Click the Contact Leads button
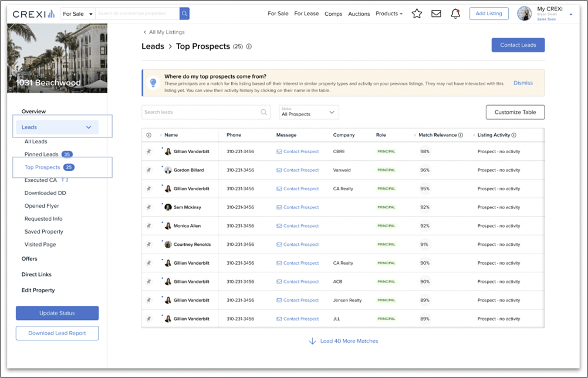The width and height of the screenshot is (588, 378). (x=518, y=45)
